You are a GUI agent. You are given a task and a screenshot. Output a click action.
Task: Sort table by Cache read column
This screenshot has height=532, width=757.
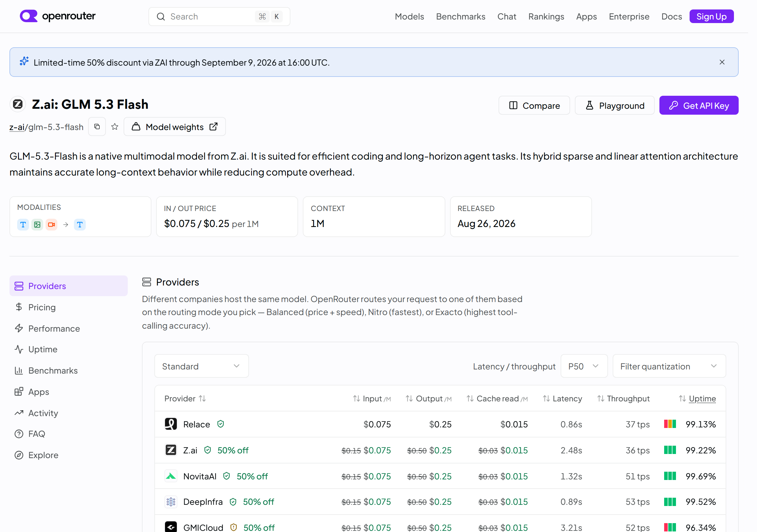[x=497, y=398]
